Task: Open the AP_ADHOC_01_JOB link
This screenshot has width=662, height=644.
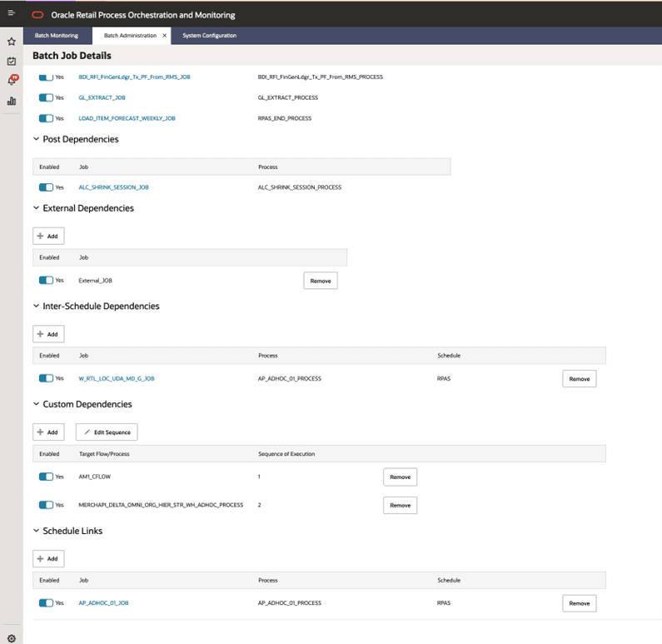Action: tap(103, 602)
